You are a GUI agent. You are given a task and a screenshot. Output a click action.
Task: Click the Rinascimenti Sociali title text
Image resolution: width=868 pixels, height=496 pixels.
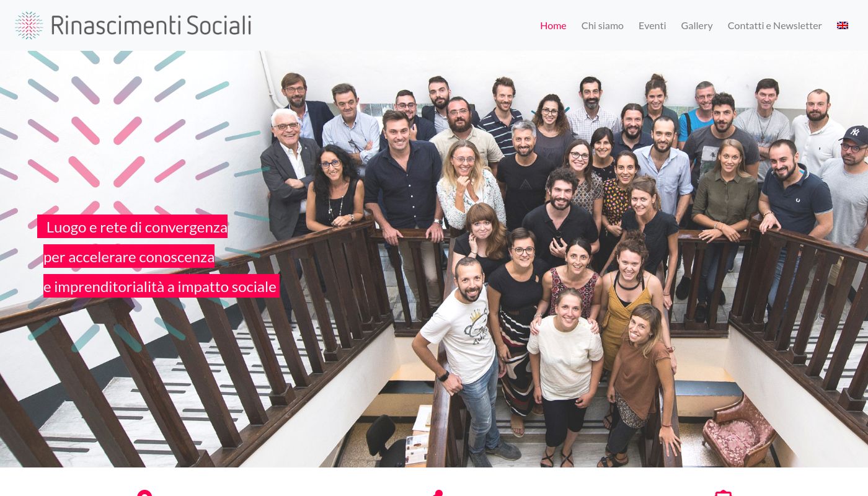tap(151, 25)
